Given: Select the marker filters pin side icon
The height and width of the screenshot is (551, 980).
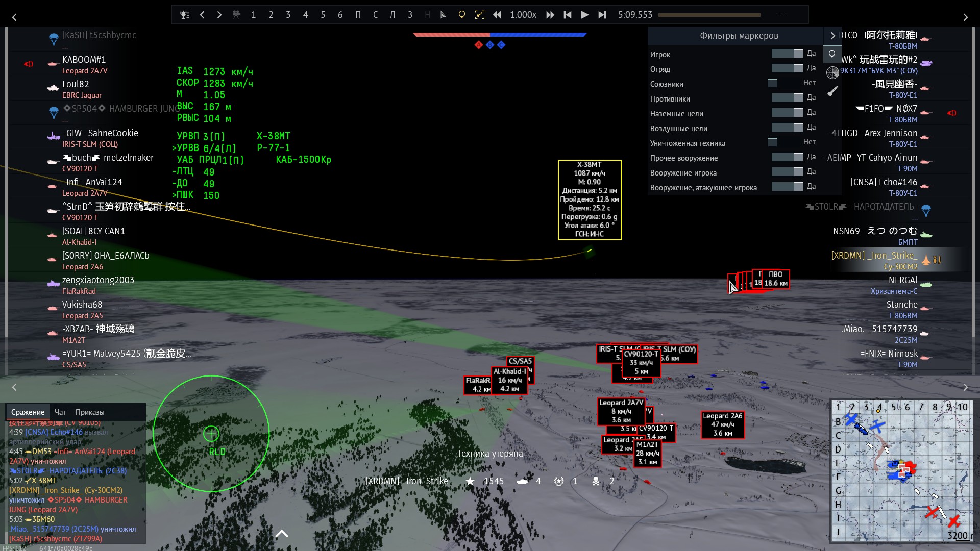Looking at the screenshot, I should click(x=832, y=54).
